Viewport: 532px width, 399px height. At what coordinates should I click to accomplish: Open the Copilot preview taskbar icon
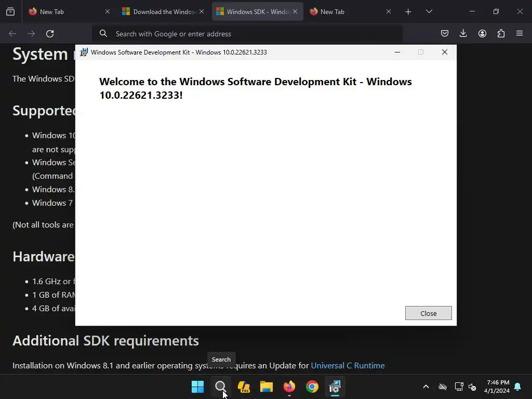point(244,387)
